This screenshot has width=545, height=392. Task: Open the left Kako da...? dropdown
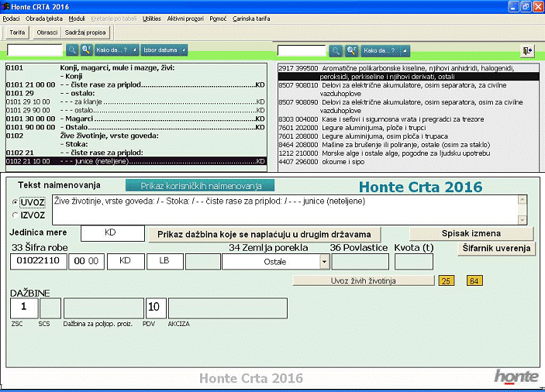[x=117, y=50]
